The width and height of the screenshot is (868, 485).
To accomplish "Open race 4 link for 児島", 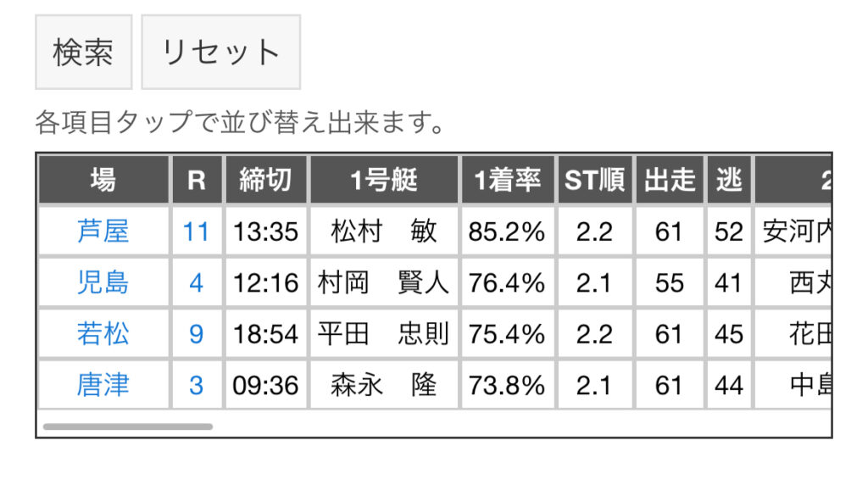I will [x=196, y=283].
